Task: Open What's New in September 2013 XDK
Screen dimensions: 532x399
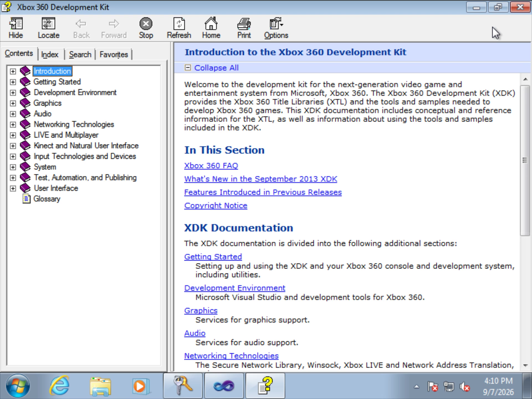Action: (x=261, y=179)
